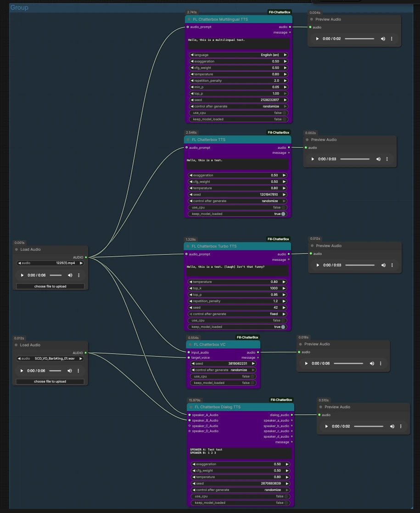
Task: Collapse the FL Chatterbox Multilingual TTS node dot
Action: pyautogui.click(x=189, y=19)
